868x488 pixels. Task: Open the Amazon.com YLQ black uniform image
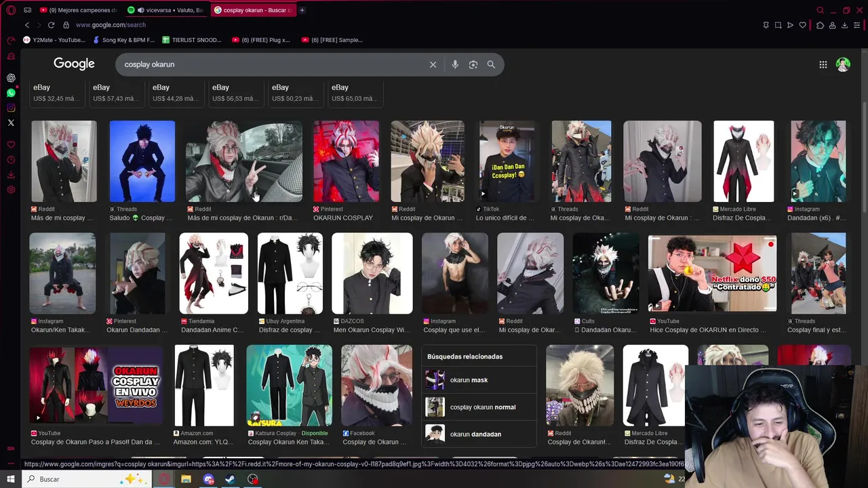click(x=204, y=385)
